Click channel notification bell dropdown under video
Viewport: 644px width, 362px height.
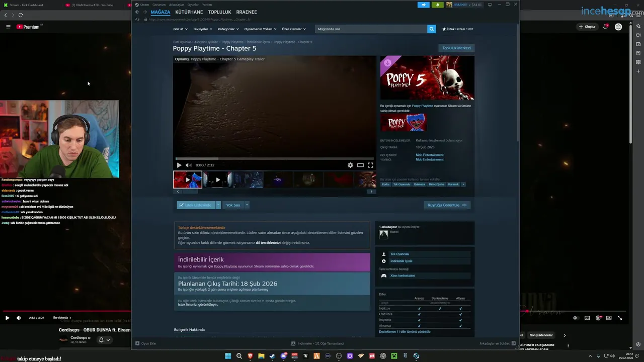point(104,340)
